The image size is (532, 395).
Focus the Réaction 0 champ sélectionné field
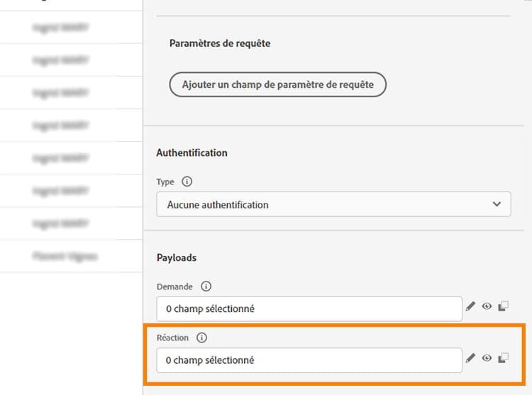(309, 360)
